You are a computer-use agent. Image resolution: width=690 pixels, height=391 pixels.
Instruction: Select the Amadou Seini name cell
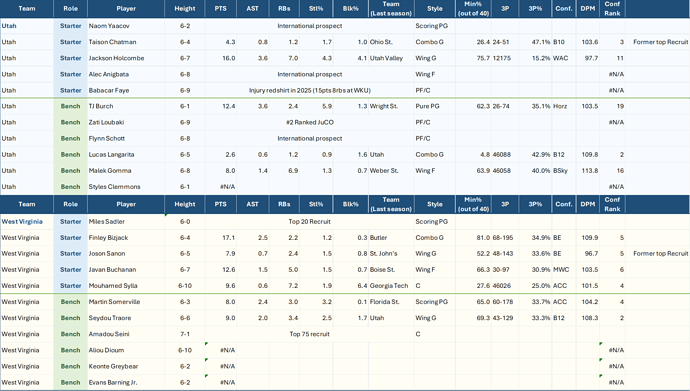[126, 334]
